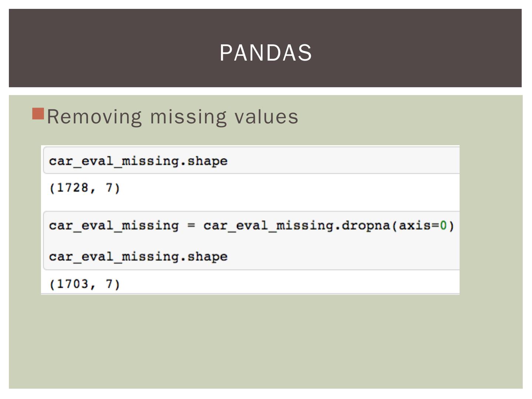
Task: Click the 7 in the first shape output
Action: [x=110, y=188]
